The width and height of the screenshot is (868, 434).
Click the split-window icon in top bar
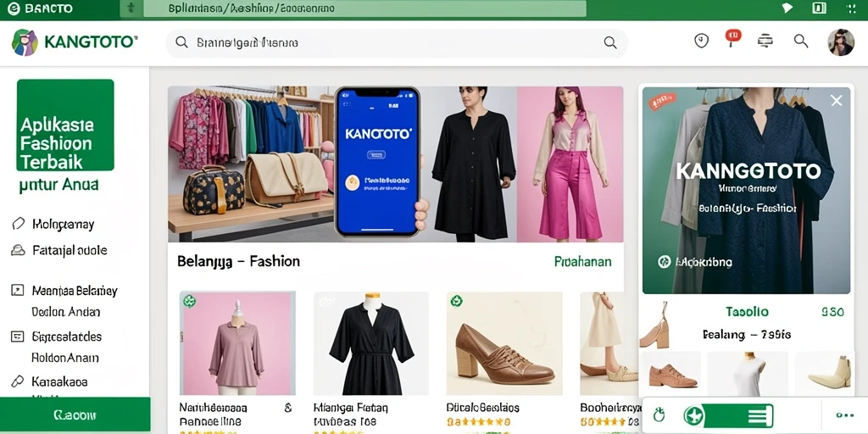[819, 8]
